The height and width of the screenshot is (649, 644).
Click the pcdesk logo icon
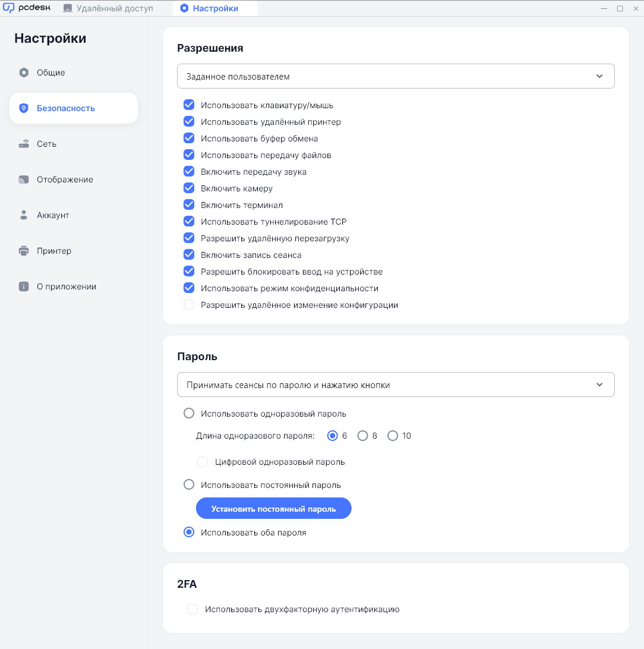click(9, 8)
